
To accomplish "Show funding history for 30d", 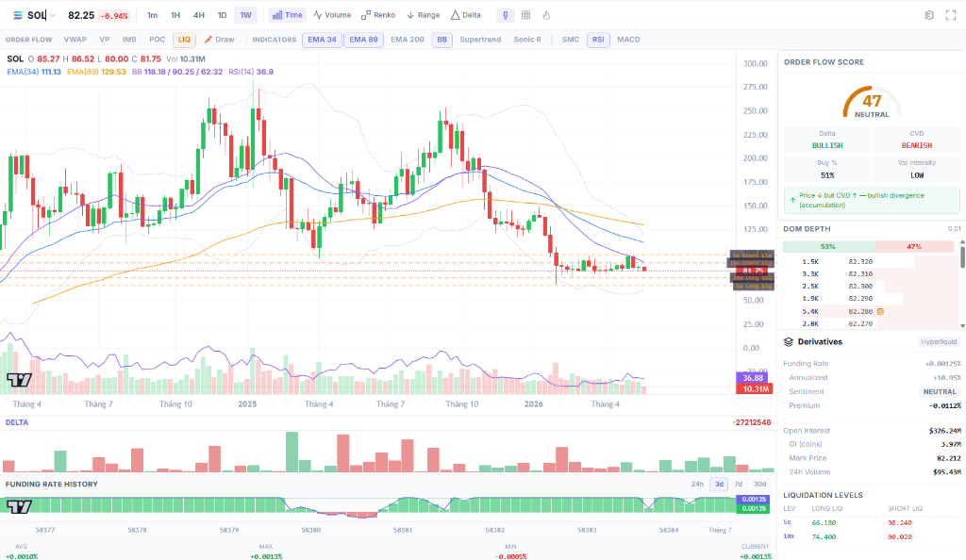I will [x=760, y=485].
